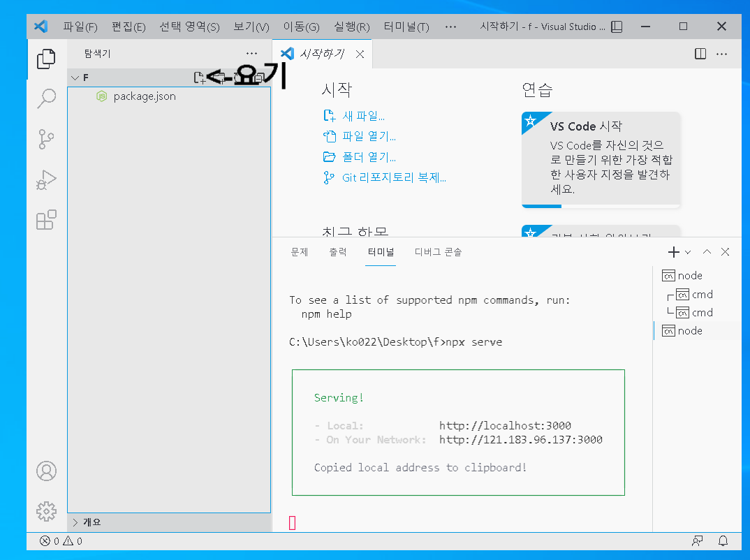Open the Explorer view in activity bar
The width and height of the screenshot is (750, 560).
click(46, 59)
